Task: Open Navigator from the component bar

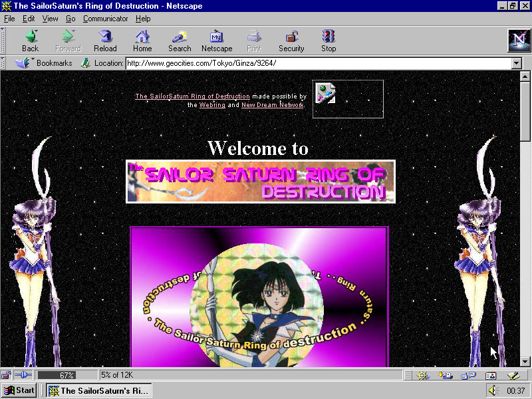Action: coord(423,375)
